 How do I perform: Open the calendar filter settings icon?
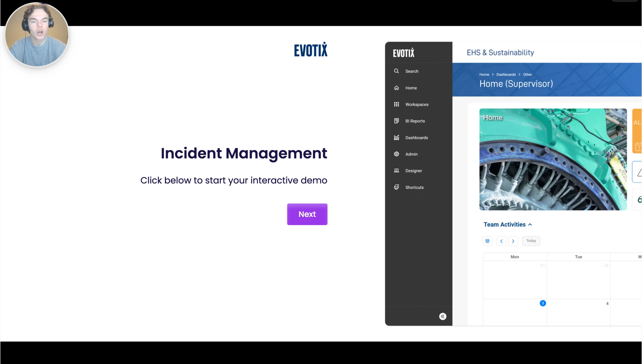click(487, 241)
